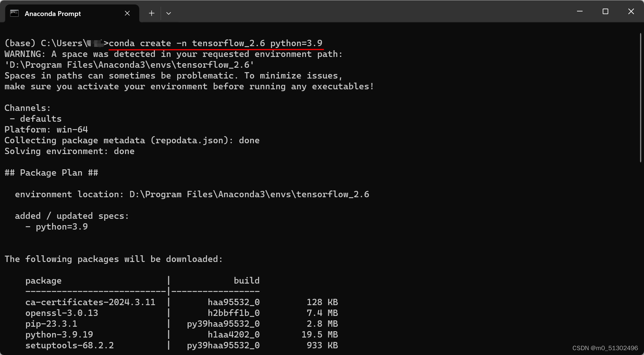Click the minimize window icon
This screenshot has width=644, height=355.
coord(579,11)
